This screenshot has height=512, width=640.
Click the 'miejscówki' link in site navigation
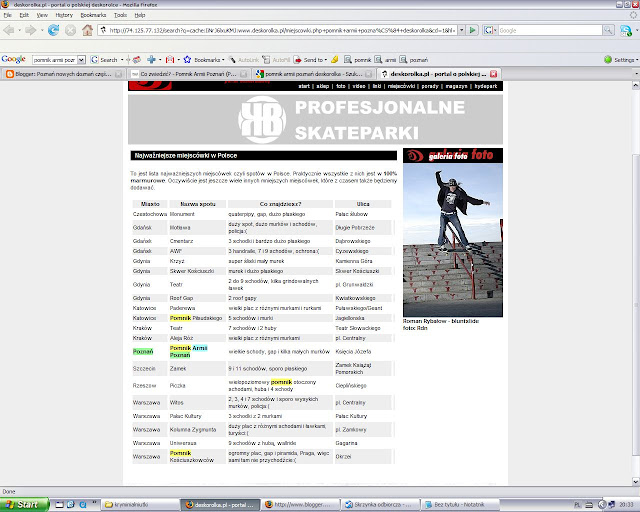click(x=401, y=86)
